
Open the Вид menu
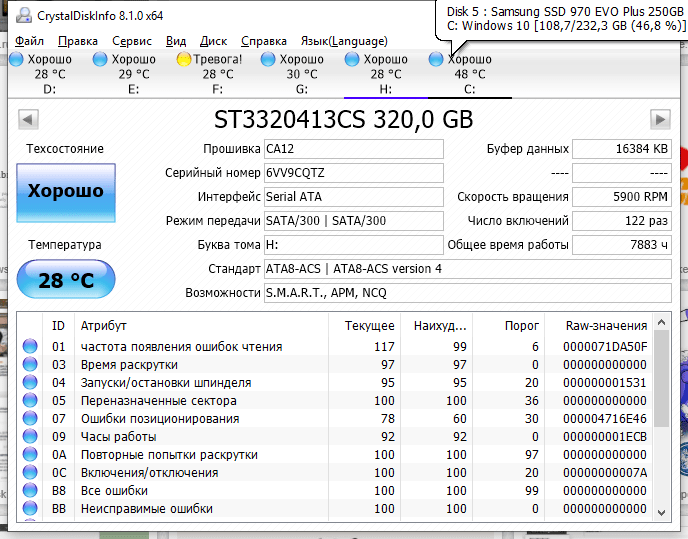pos(176,41)
